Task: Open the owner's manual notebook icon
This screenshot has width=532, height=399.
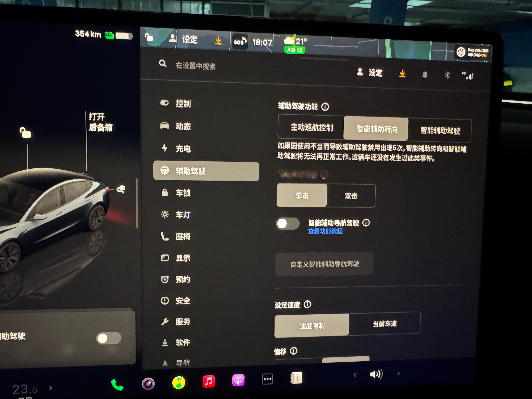Action: 296,378
